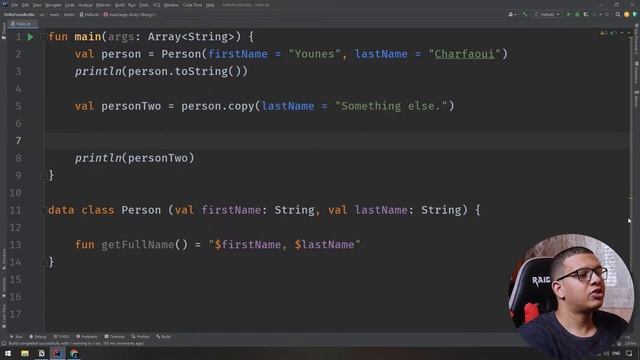
Task: Click the IntelliJ logo at top left
Action: 4,4
